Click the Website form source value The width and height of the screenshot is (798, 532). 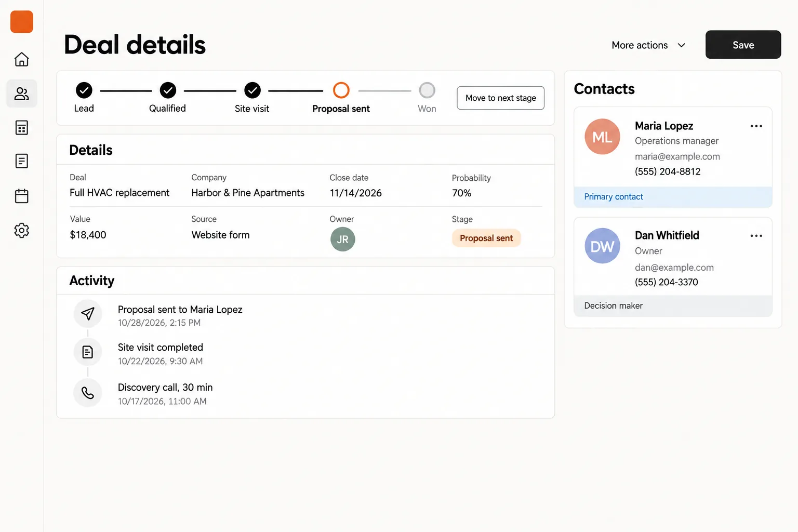[x=221, y=235]
